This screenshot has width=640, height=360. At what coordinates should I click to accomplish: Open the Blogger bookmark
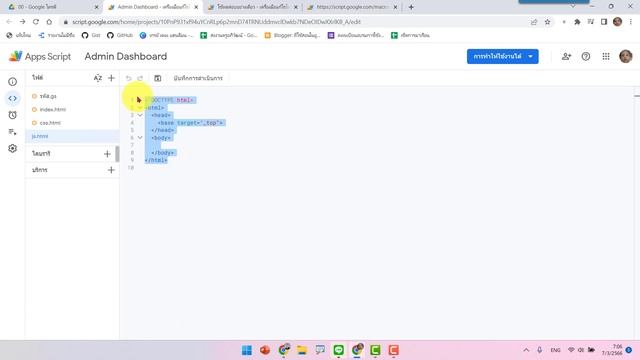click(x=292, y=35)
